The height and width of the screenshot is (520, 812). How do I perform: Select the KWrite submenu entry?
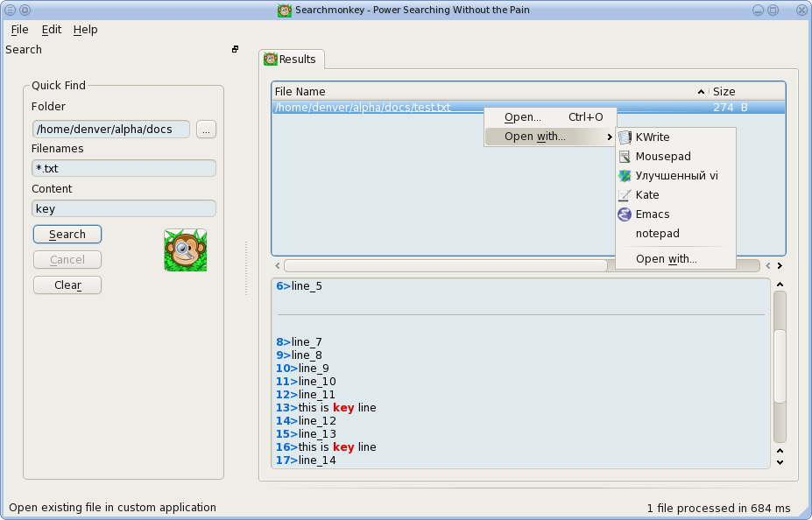point(675,137)
